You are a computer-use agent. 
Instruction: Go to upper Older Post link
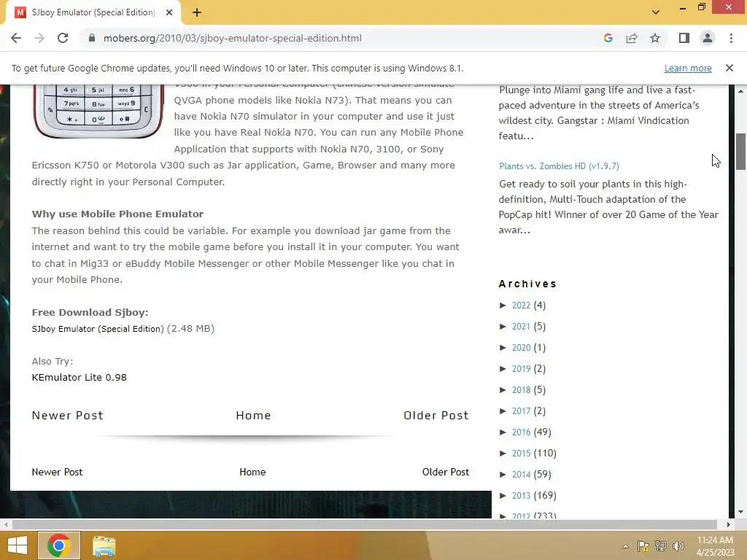tap(436, 415)
